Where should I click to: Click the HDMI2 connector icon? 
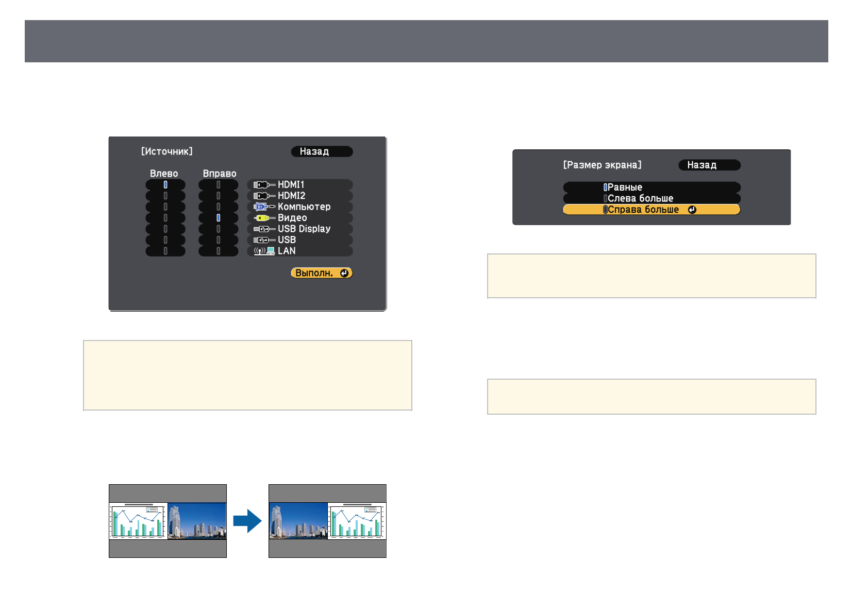point(263,196)
